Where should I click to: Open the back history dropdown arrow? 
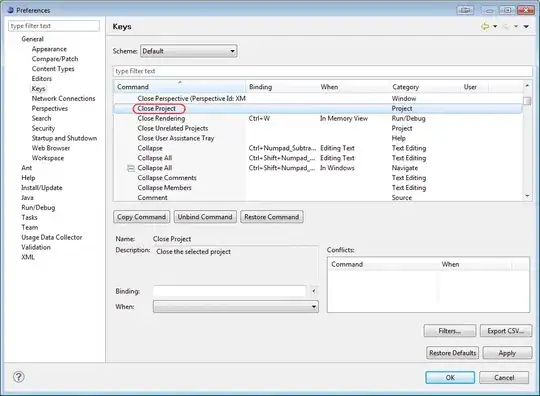(x=495, y=27)
